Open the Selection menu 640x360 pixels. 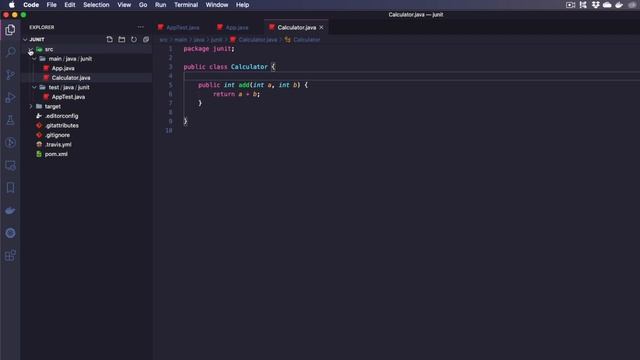[96, 5]
